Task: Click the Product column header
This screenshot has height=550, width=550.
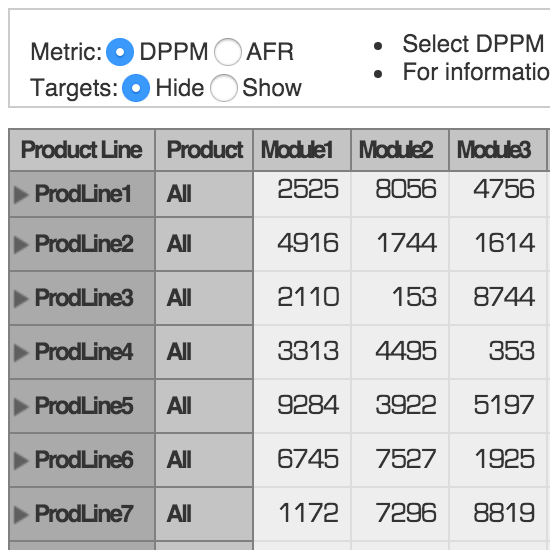Action: tap(204, 150)
